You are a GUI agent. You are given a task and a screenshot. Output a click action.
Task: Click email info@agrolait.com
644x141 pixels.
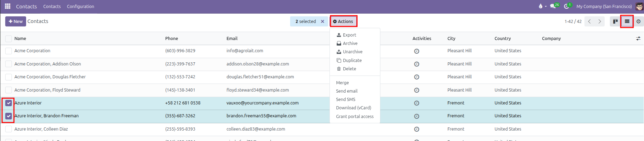[245, 51]
